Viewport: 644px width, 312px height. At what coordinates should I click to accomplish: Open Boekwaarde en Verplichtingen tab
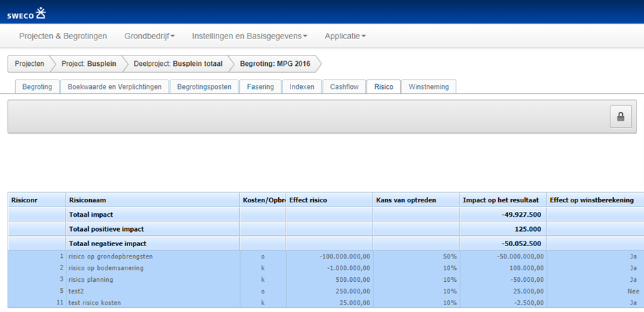click(114, 87)
